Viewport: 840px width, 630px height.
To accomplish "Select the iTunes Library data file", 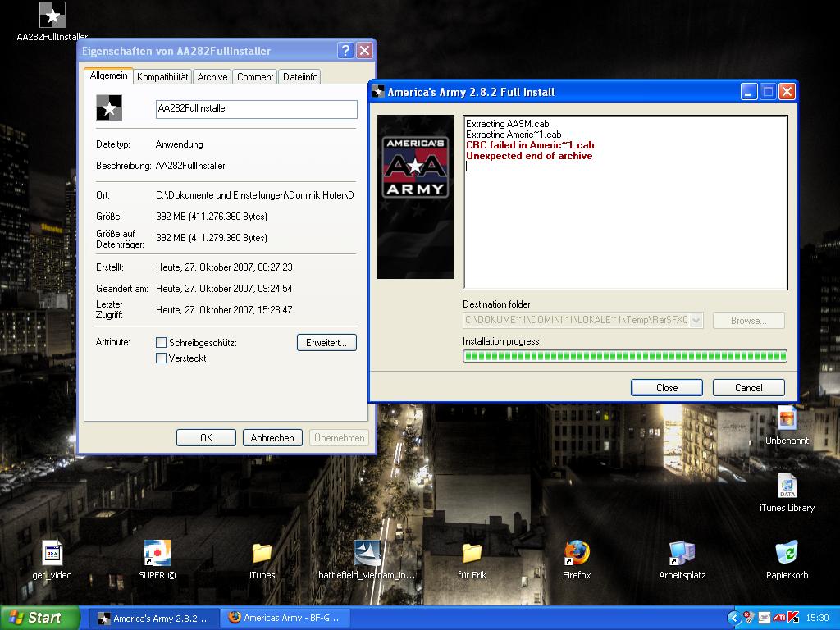I will click(787, 486).
